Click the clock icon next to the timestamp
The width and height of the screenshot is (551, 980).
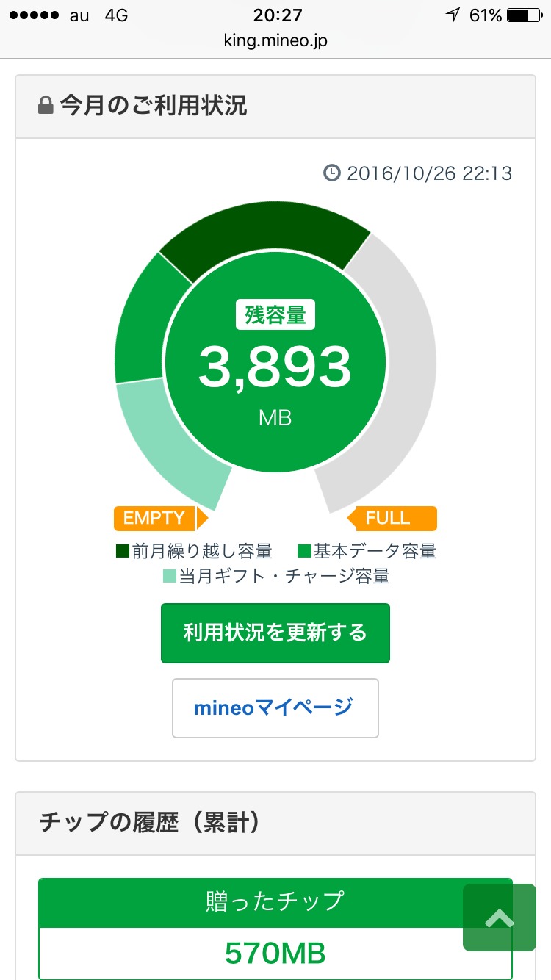click(x=332, y=173)
